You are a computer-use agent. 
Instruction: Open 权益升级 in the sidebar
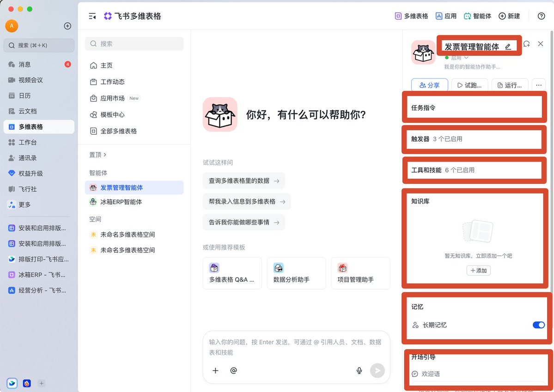[39, 174]
